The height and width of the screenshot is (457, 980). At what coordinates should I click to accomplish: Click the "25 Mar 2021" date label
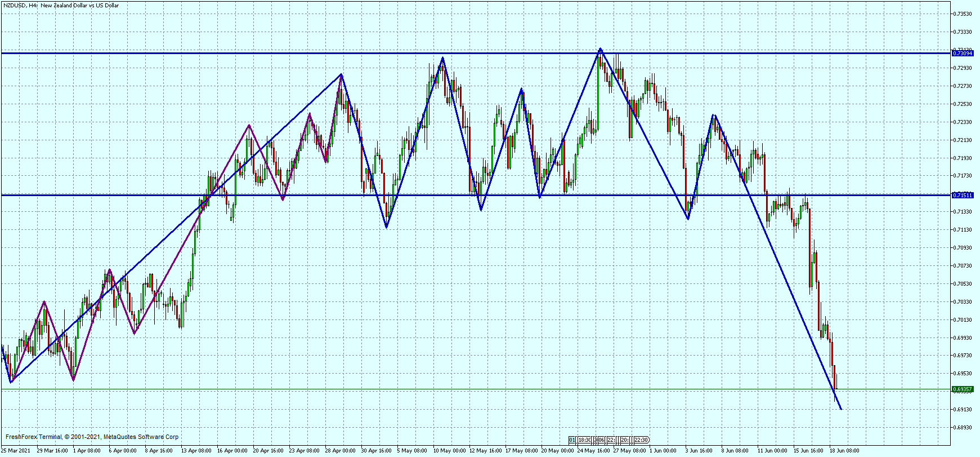click(16, 451)
